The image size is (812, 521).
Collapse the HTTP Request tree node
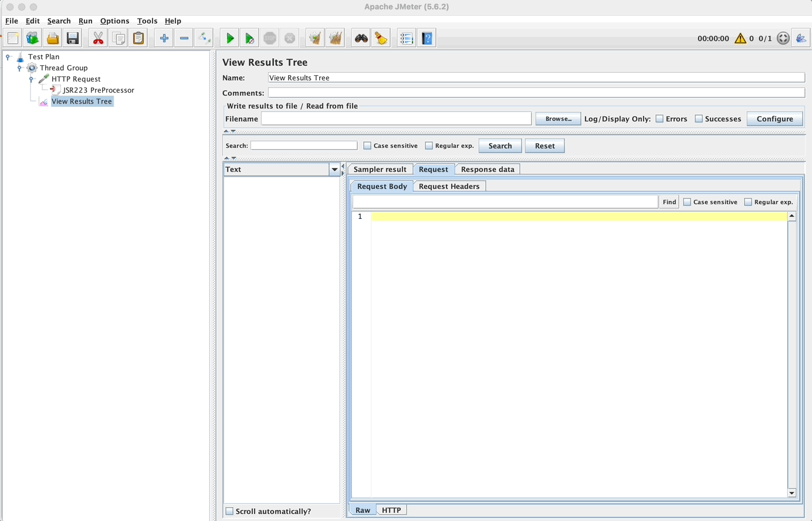coord(31,79)
